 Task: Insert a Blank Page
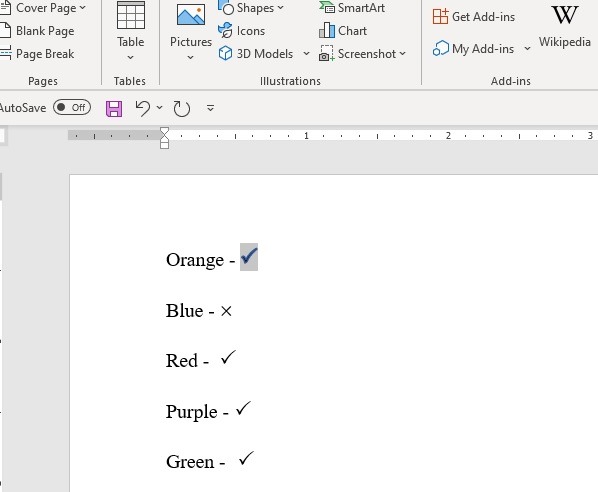point(37,31)
